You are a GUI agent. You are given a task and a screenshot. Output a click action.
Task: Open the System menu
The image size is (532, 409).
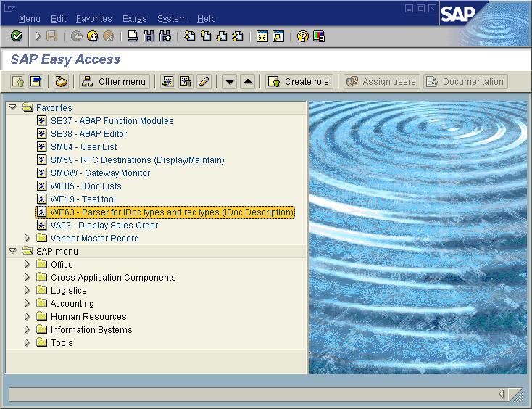pos(172,19)
